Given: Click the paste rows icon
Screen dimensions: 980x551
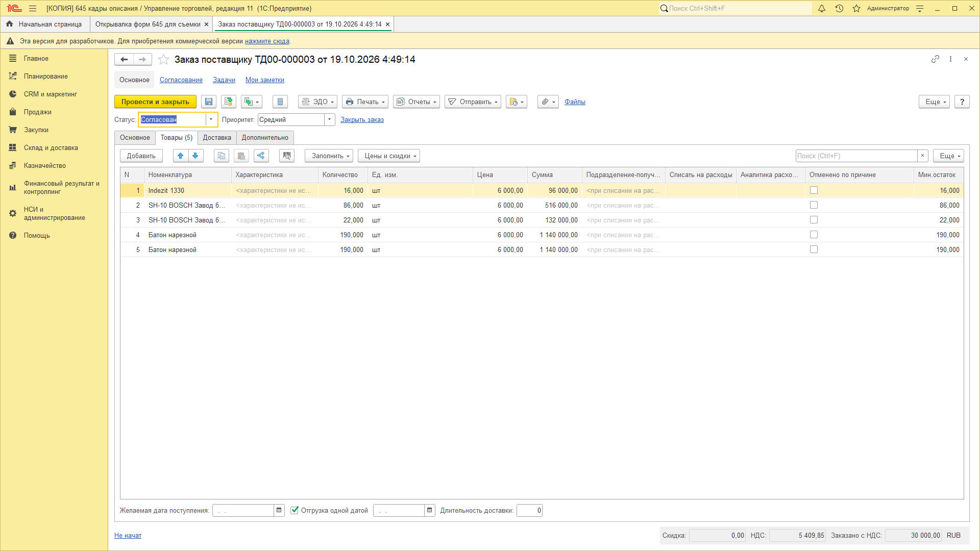Looking at the screenshot, I should coord(241,156).
